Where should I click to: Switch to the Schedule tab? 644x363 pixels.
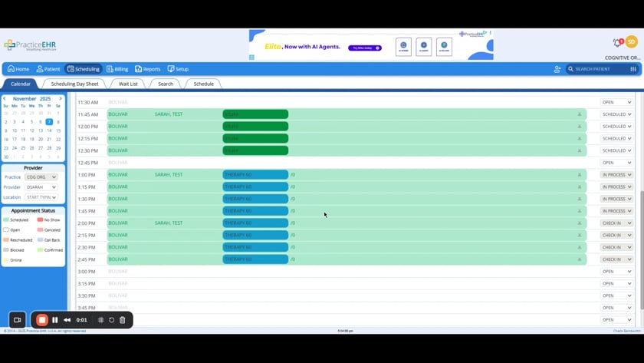(x=204, y=84)
